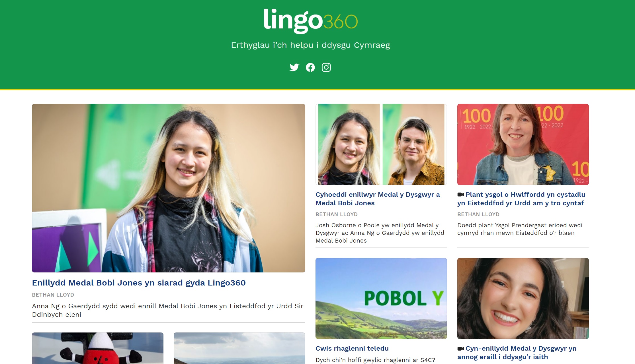635x364 pixels.
Task: Click video camera icon beside Plant ysgol headline
Action: (x=460, y=195)
